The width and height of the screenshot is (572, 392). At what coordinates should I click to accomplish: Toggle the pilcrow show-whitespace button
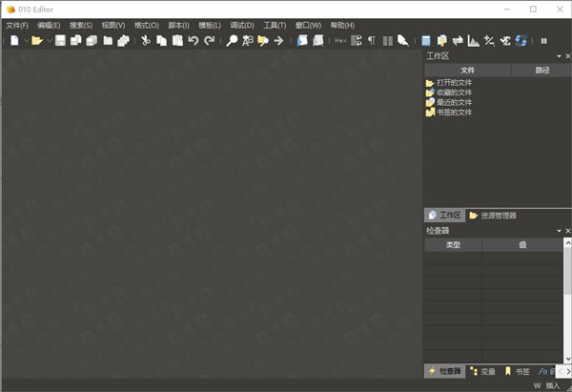click(x=372, y=40)
